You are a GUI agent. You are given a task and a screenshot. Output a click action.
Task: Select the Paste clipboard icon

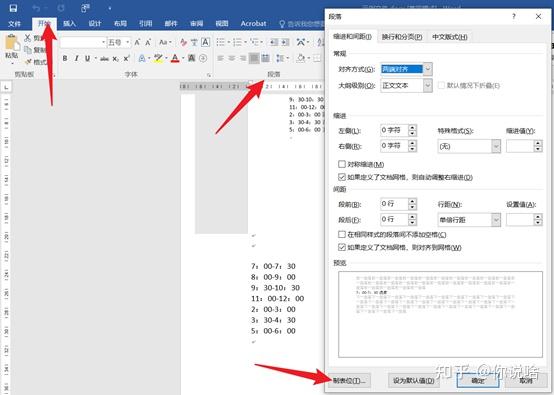point(12,43)
